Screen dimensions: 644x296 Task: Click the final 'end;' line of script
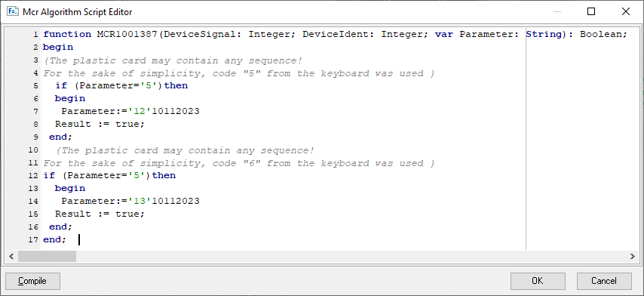[x=54, y=239]
